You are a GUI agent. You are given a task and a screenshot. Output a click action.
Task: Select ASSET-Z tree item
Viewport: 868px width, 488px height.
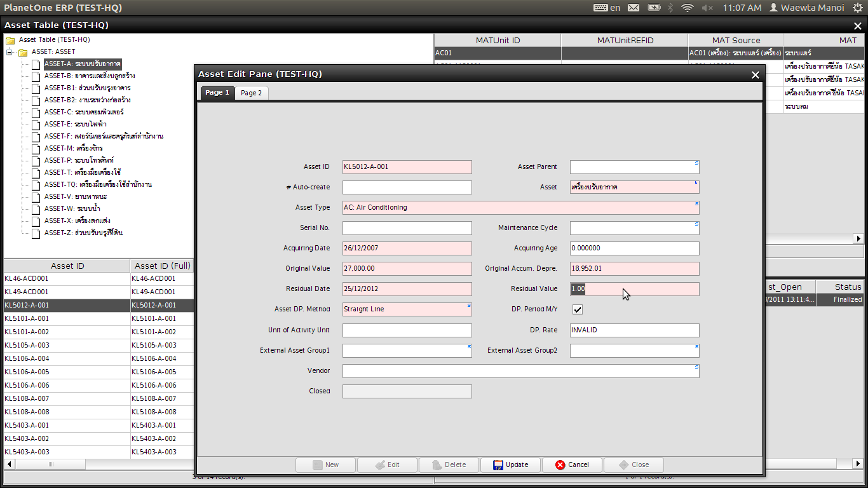(x=83, y=233)
